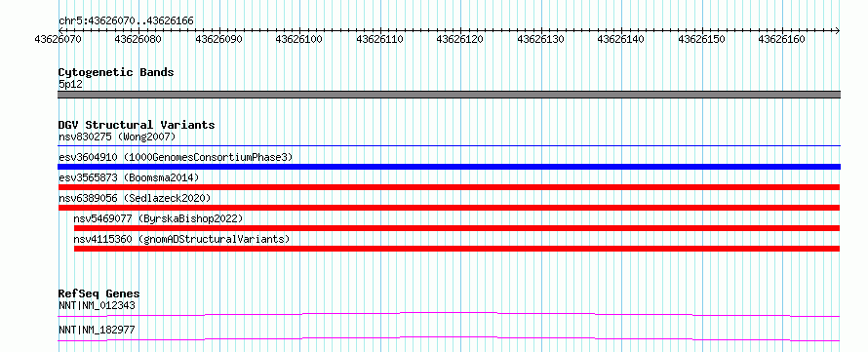Viewport: 868px width, 352px height.
Task: Click ruler position 43626120
Action: click(460, 39)
